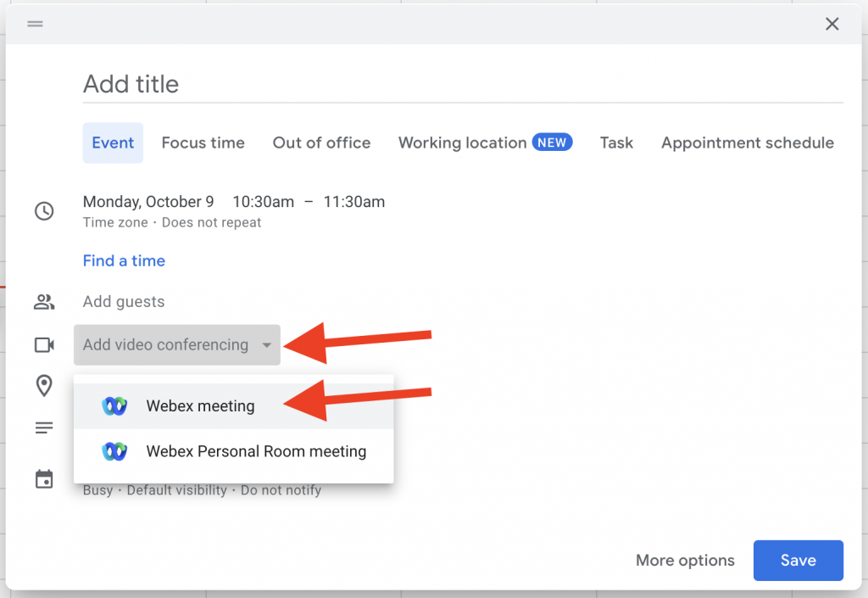
Task: Change the 10:30am start time
Action: [264, 202]
